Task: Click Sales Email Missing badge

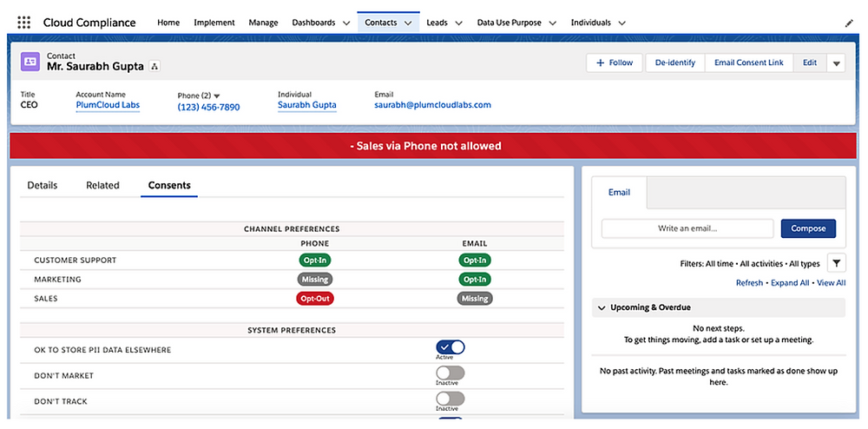Action: click(x=475, y=299)
